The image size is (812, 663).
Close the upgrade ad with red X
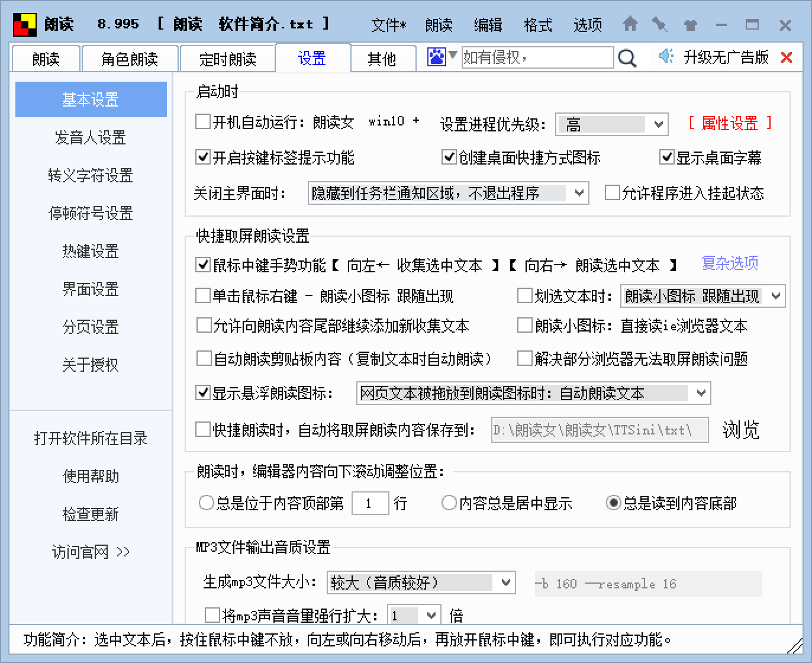pyautogui.click(x=787, y=57)
